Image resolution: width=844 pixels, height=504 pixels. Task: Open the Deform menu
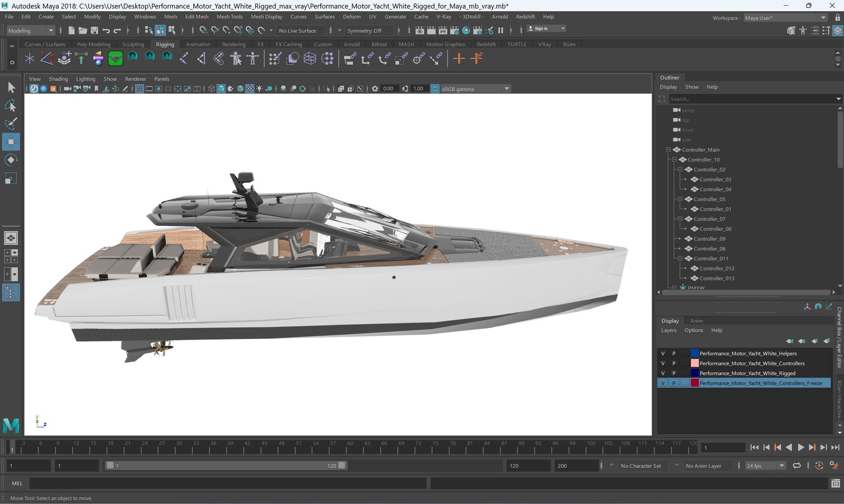[x=352, y=16]
